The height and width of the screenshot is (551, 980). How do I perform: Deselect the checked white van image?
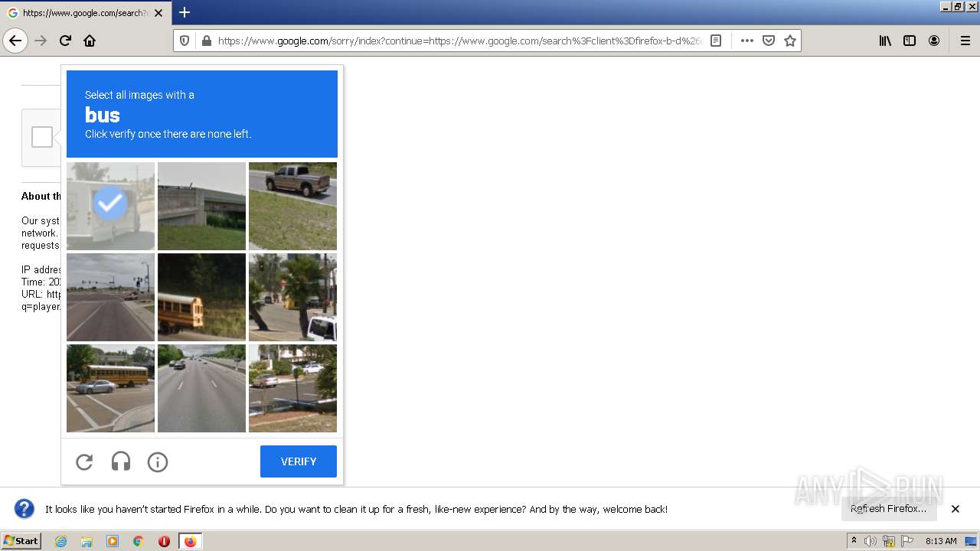pos(110,206)
